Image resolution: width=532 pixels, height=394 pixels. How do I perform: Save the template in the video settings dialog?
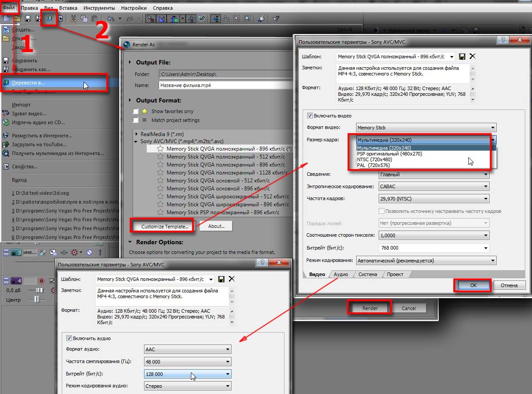coord(462,57)
